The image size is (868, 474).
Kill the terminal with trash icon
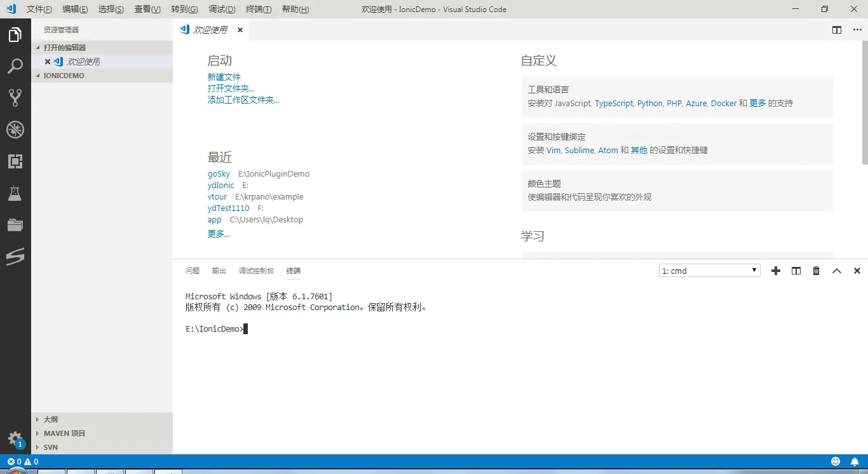click(x=817, y=271)
